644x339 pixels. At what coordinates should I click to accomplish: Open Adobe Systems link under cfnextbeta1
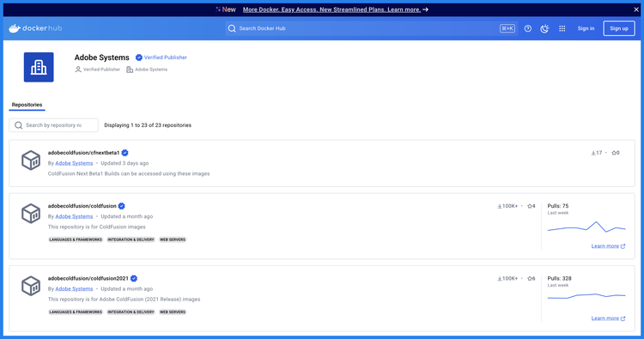74,163
